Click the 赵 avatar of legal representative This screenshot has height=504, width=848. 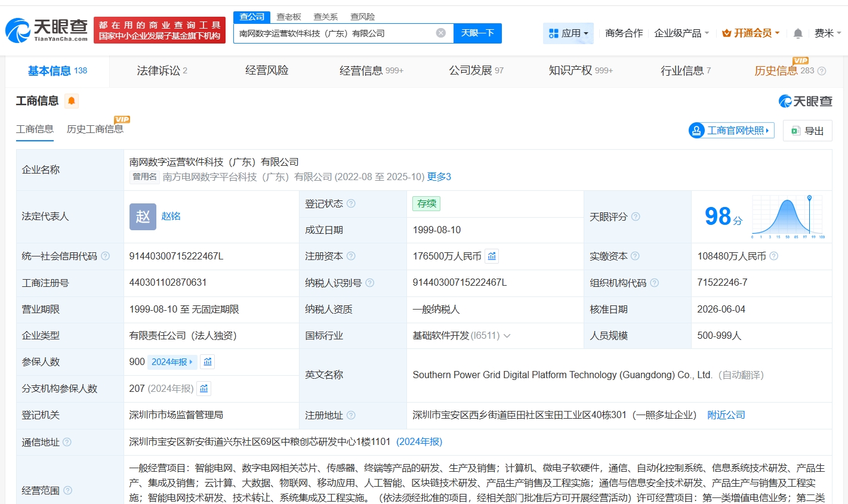point(143,217)
